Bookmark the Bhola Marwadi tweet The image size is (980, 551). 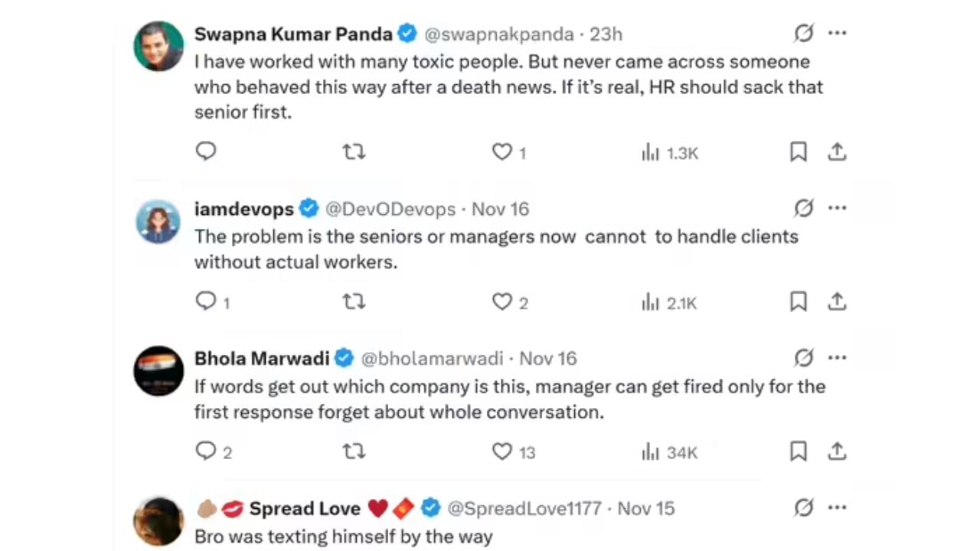pyautogui.click(x=798, y=452)
